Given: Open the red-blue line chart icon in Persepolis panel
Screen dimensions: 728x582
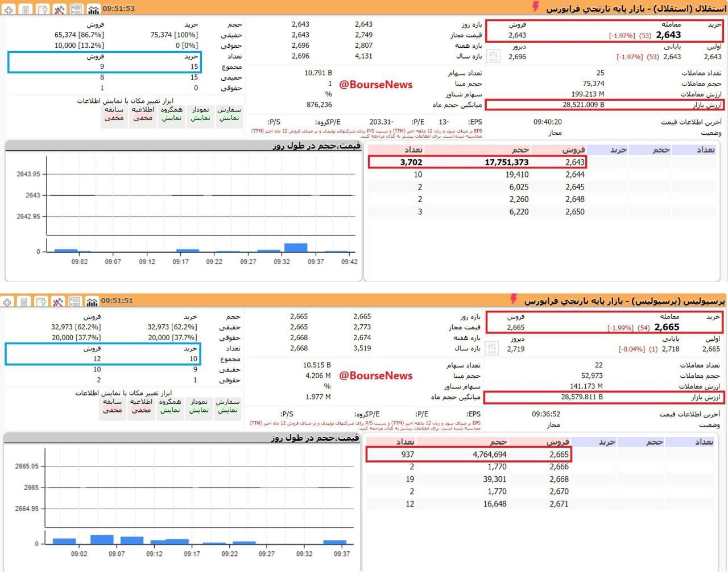Looking at the screenshot, I should (x=58, y=302).
